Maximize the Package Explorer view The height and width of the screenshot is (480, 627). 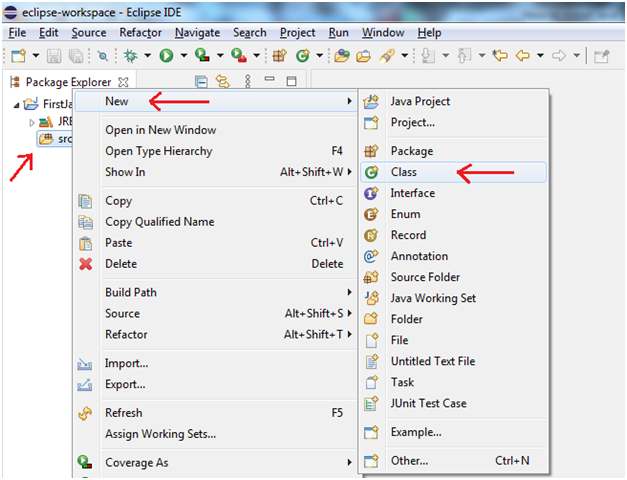[292, 81]
